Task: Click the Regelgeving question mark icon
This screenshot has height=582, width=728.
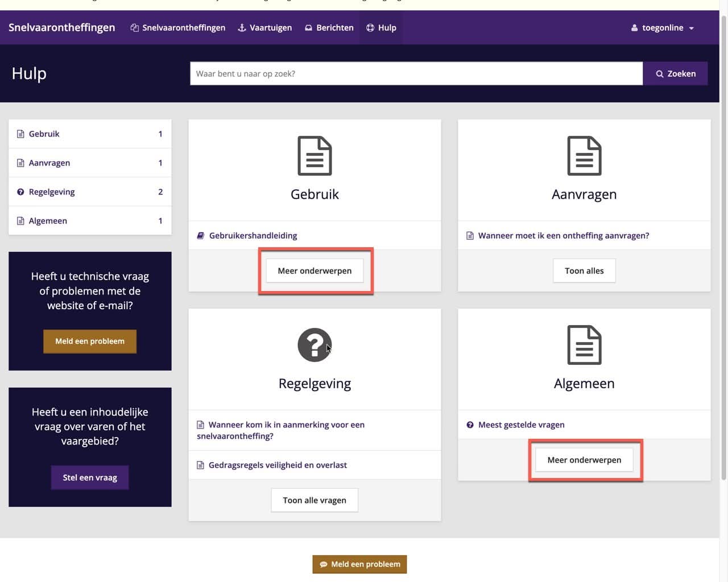Action: pyautogui.click(x=315, y=345)
